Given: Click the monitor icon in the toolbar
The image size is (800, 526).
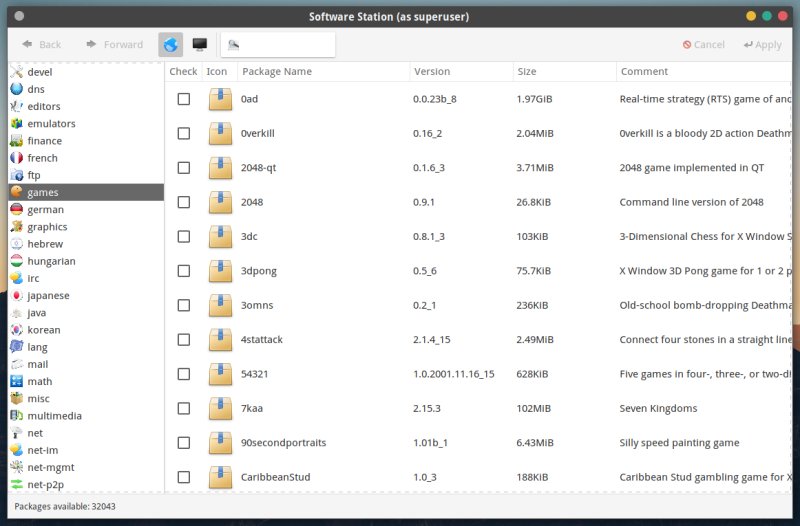Looking at the screenshot, I should pyautogui.click(x=200, y=45).
